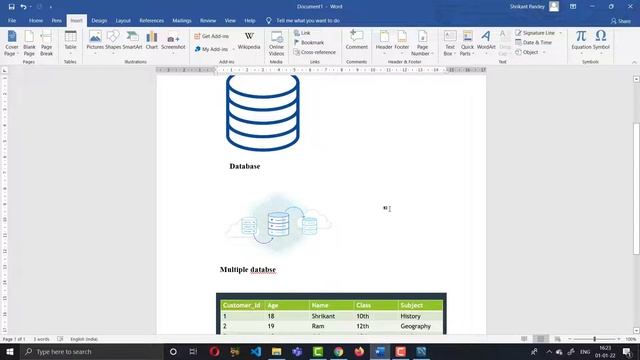The width and height of the screenshot is (640, 360).
Task: Open the Table insert menu
Action: (x=70, y=43)
